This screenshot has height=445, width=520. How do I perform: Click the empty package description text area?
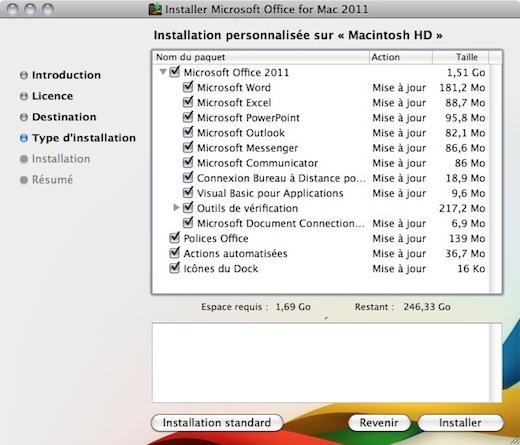click(x=321, y=363)
